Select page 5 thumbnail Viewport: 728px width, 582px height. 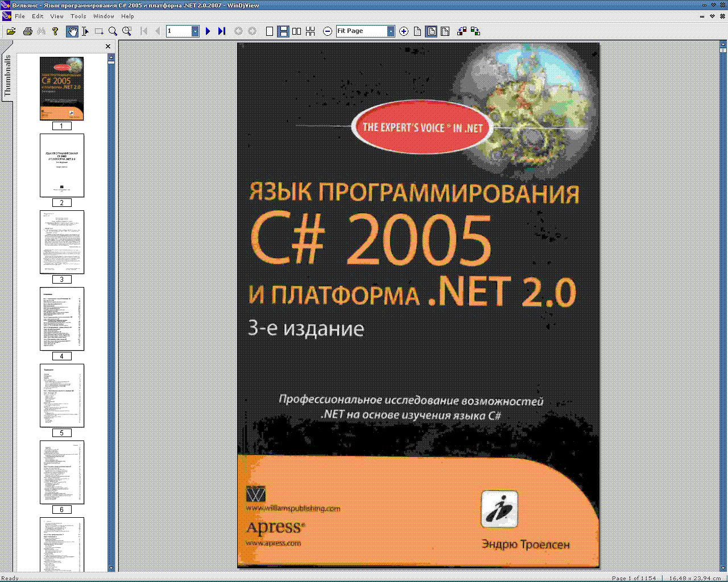click(62, 396)
